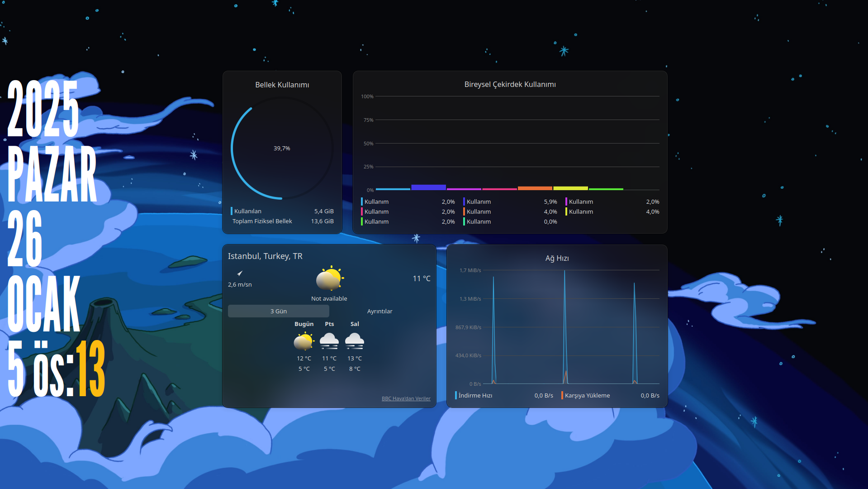
Task: Click the 1,7 MiB/s axis label
Action: coord(470,270)
